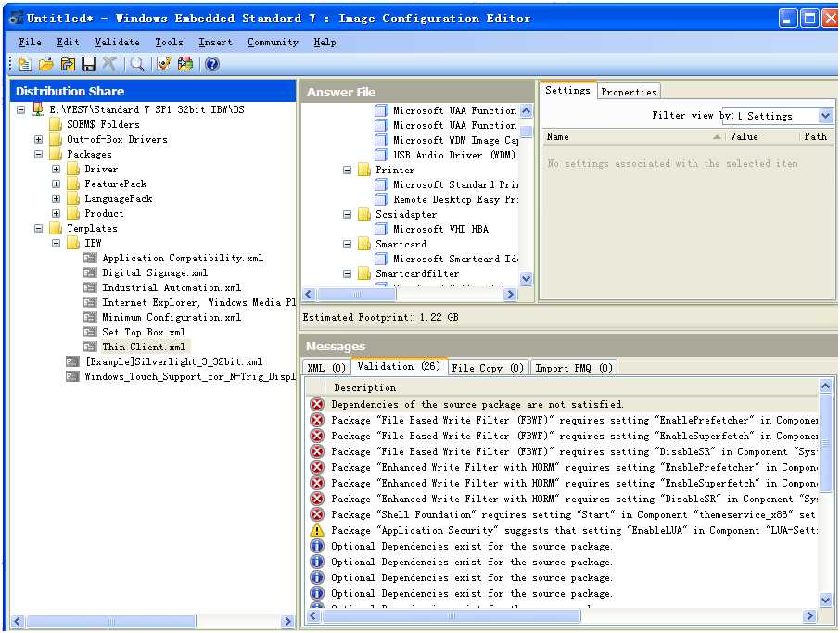
Task: Click the Thin Client.xml template file icon
Action: pyautogui.click(x=90, y=347)
